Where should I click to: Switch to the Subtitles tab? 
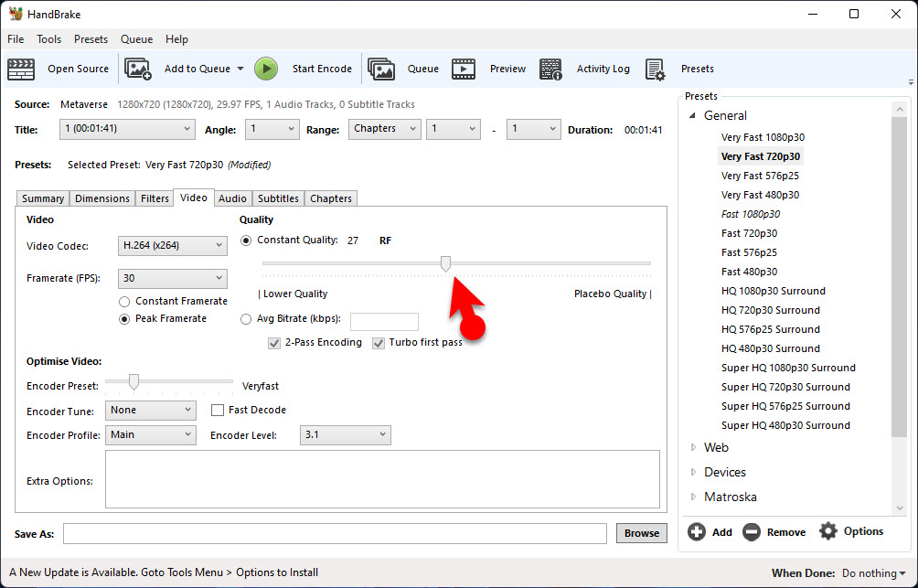pyautogui.click(x=278, y=198)
